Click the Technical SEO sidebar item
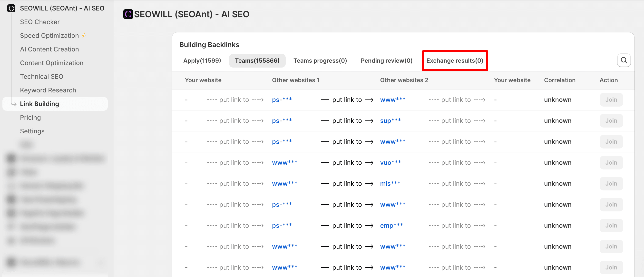 pos(41,77)
